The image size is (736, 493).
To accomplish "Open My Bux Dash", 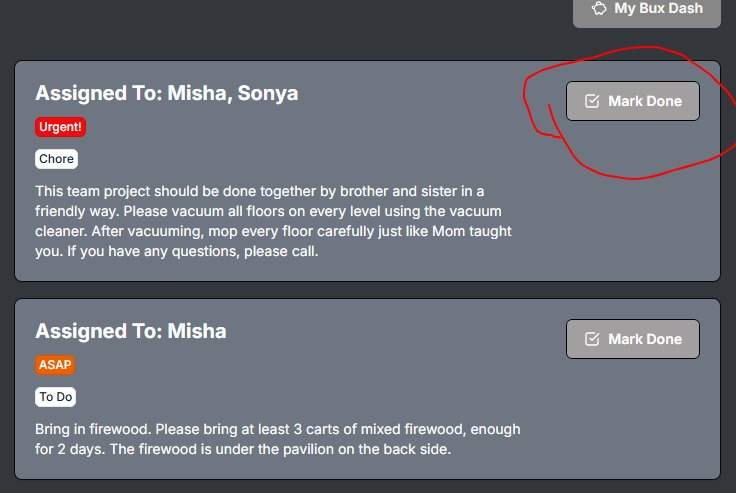I will [646, 9].
